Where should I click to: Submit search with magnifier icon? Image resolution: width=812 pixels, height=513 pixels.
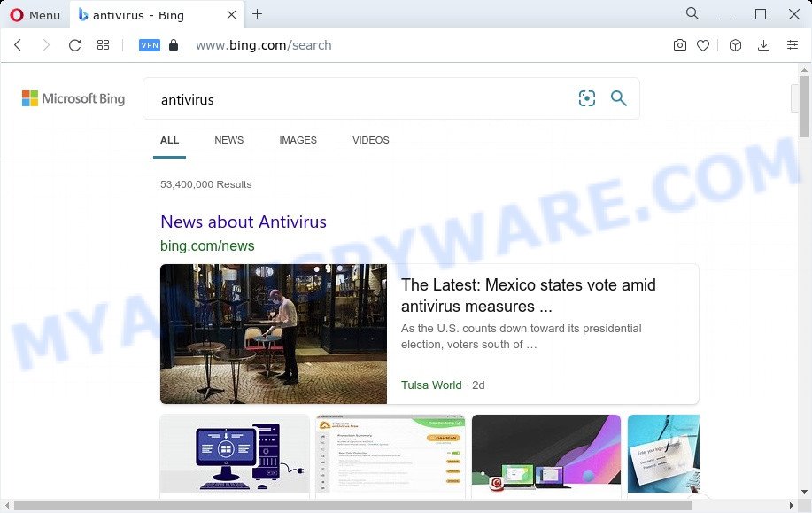click(618, 98)
